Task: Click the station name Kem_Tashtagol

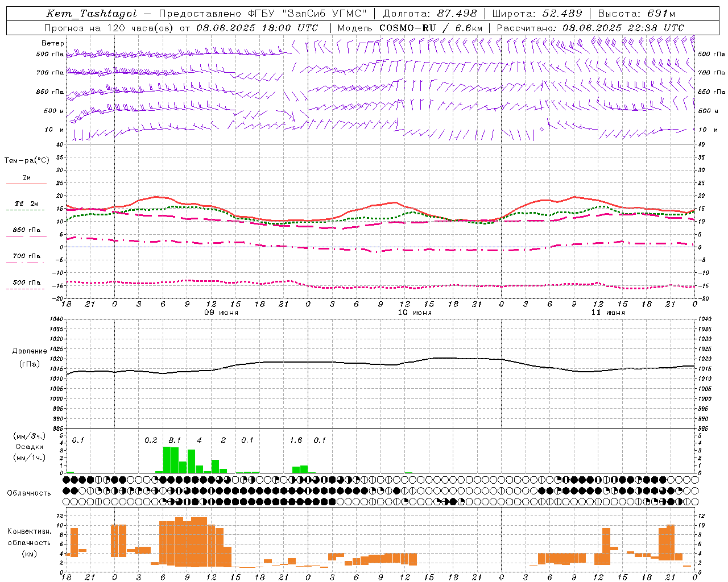Action: tap(92, 14)
